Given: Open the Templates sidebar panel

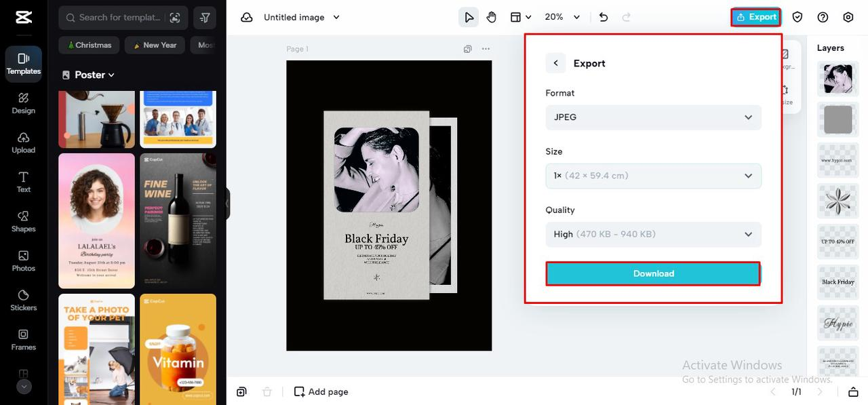Looking at the screenshot, I should click(24, 64).
